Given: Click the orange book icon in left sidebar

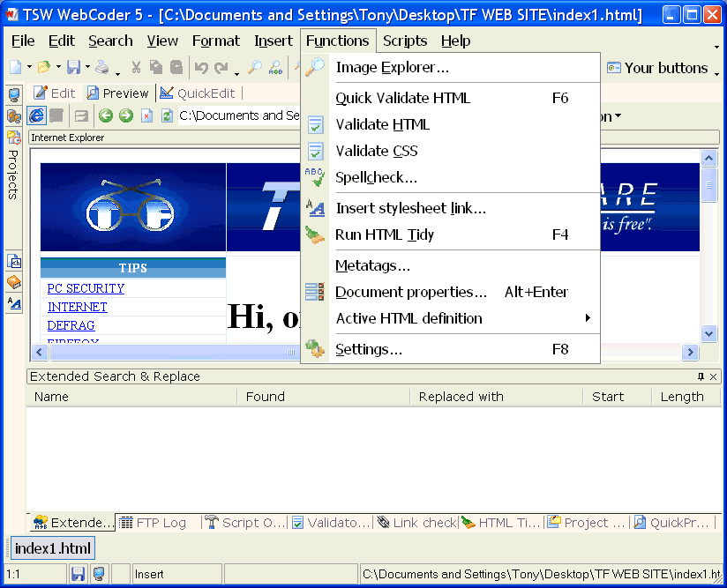Looking at the screenshot, I should coord(14,282).
